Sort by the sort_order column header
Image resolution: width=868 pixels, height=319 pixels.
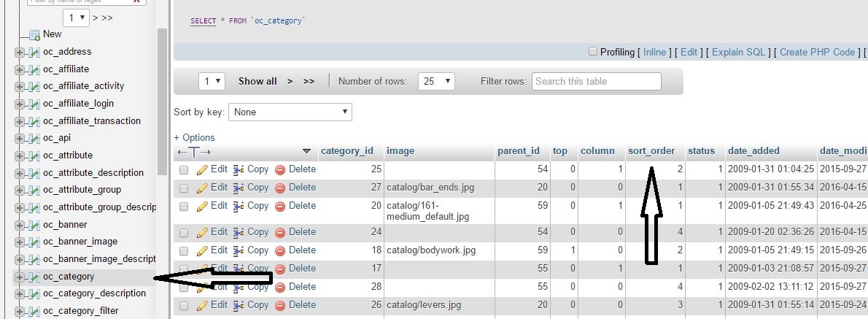651,150
